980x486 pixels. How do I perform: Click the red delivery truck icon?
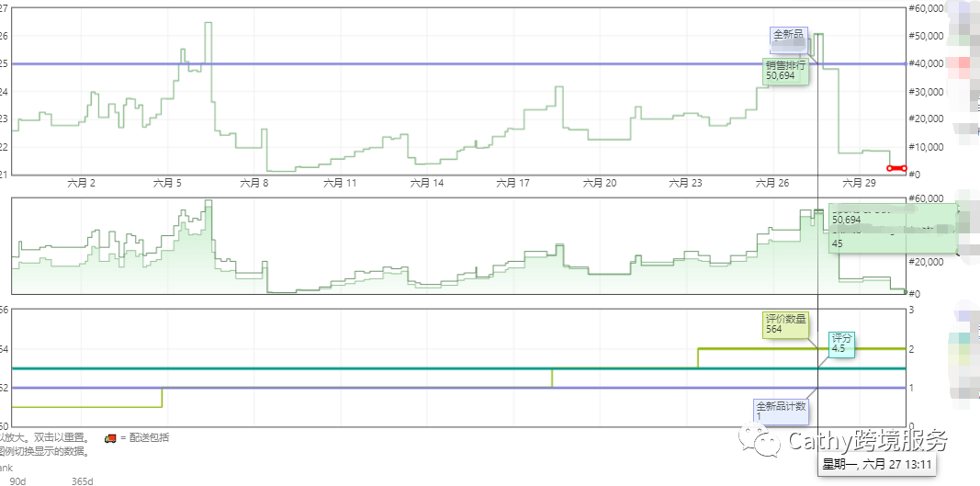[x=110, y=438]
